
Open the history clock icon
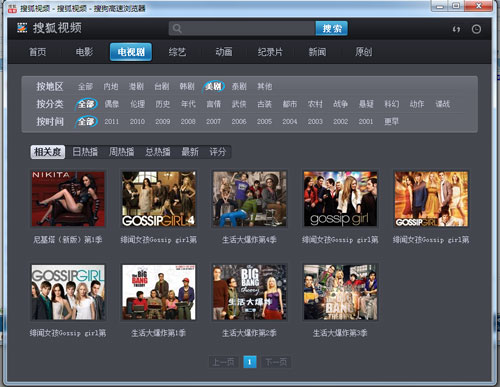click(476, 29)
